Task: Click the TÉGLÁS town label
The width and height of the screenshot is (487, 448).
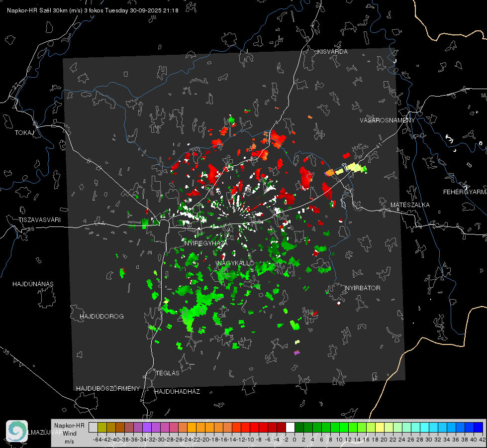Action: click(168, 373)
